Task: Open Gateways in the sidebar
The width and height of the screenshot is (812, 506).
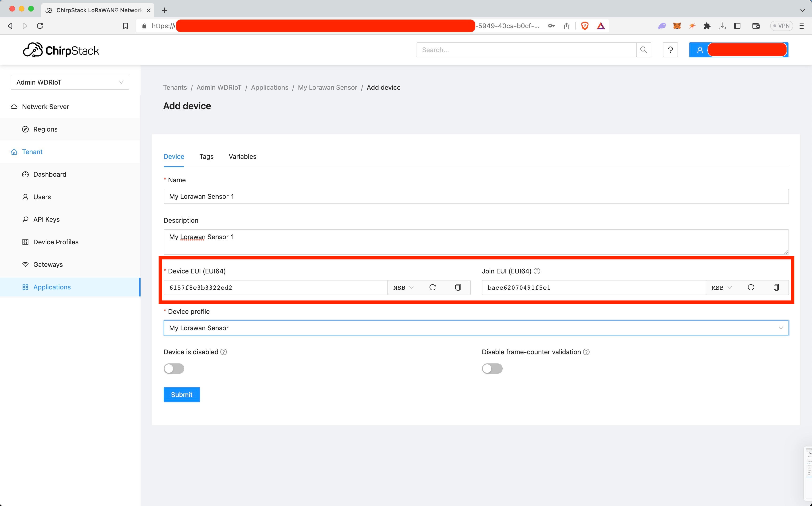Action: click(48, 264)
